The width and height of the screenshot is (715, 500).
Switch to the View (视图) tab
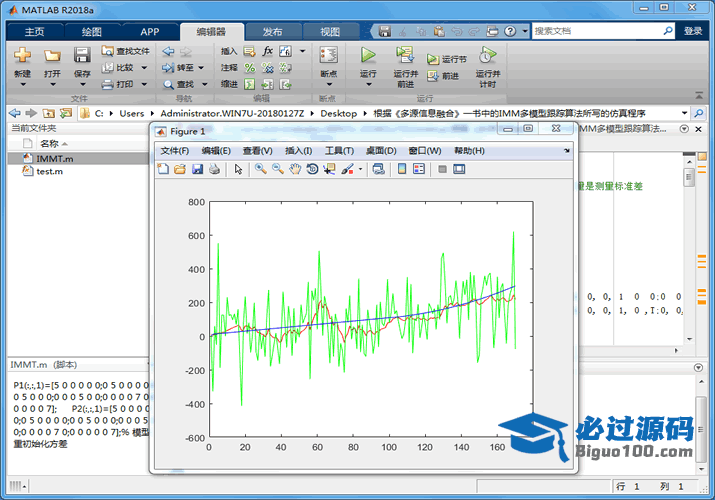coord(330,31)
